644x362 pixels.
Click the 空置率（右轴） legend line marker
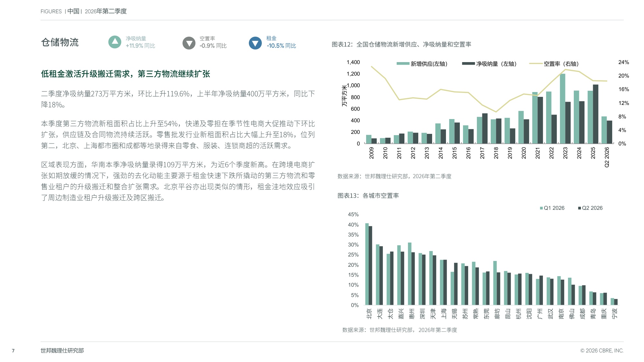(536, 64)
